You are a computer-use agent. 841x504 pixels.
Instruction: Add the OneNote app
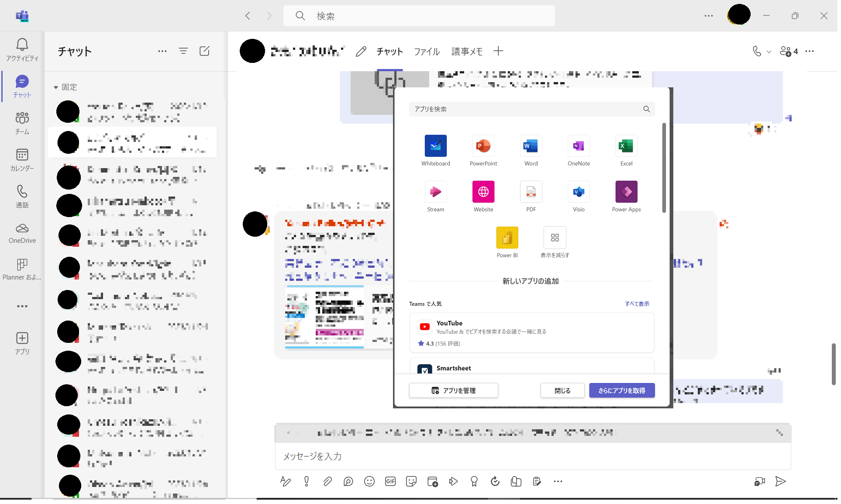coord(578,146)
